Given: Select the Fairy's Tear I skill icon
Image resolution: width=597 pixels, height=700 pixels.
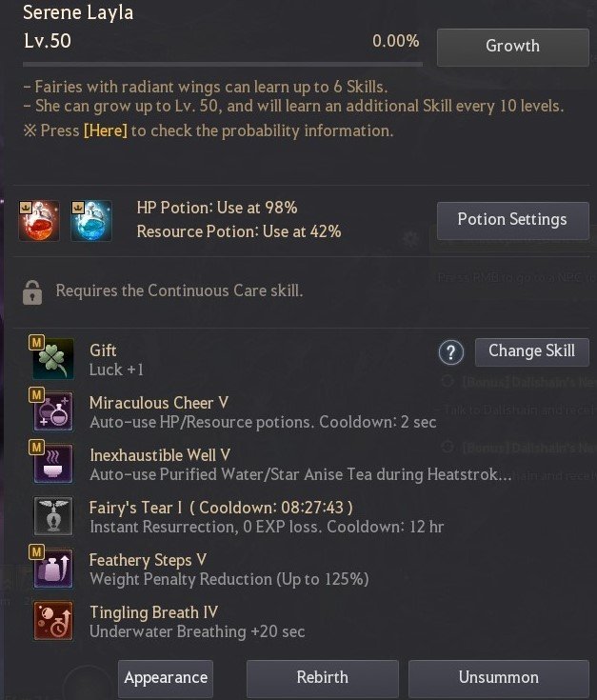Looking at the screenshot, I should pos(53,515).
